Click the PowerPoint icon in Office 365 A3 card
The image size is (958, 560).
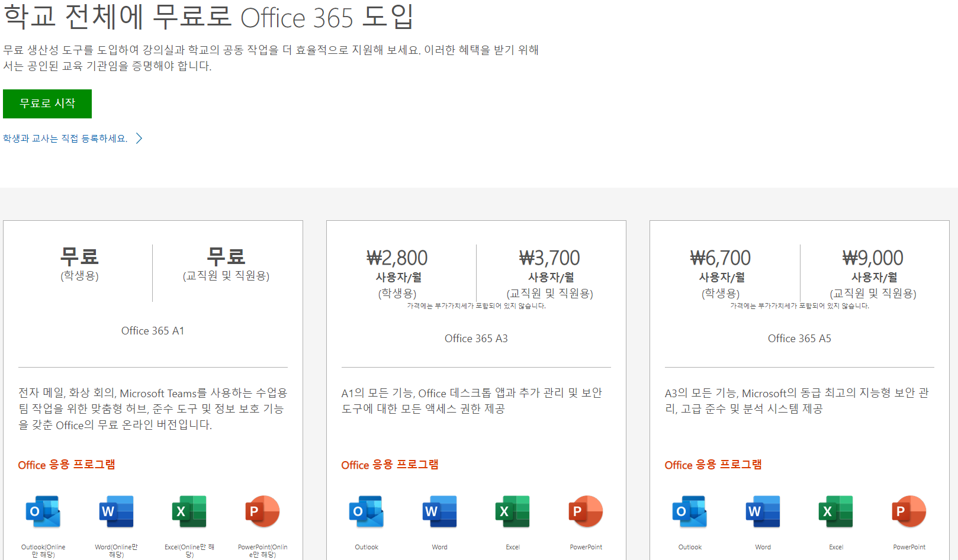tap(586, 511)
